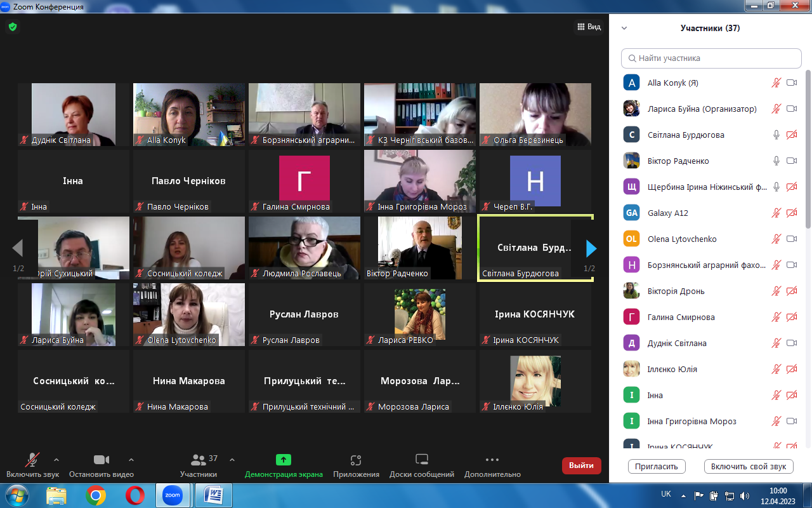Click the OL avatar of Olena Lytovchenko

point(631,239)
